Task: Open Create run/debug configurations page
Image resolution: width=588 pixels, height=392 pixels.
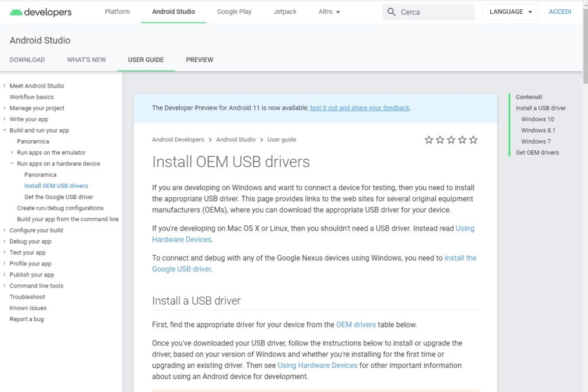Action: 60,208
